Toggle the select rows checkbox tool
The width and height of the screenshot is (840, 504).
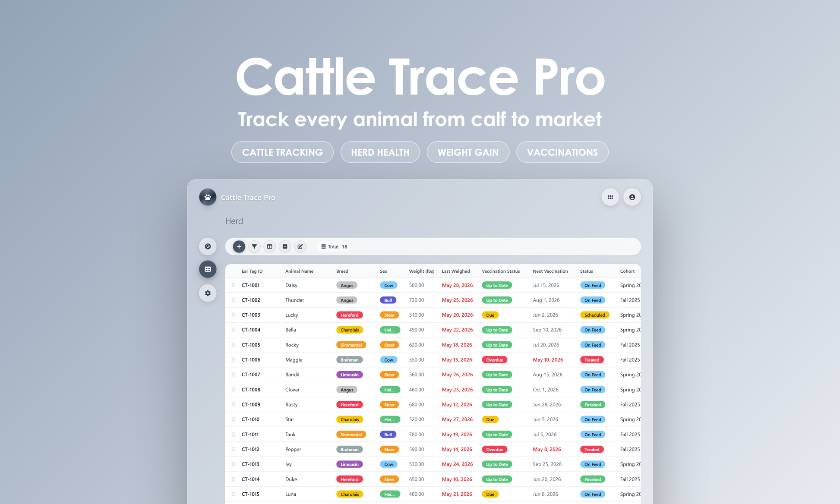285,246
